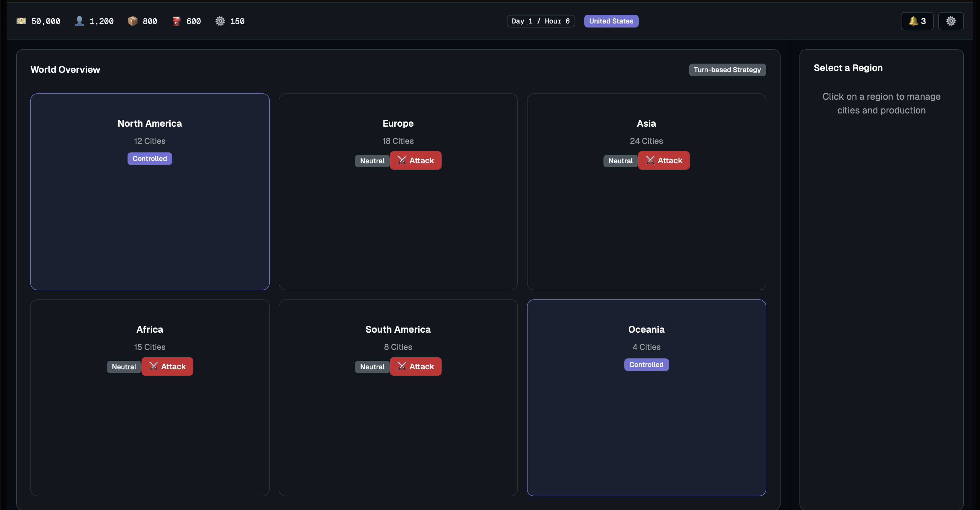Click Asia's Neutral status badge
This screenshot has height=510, width=980.
620,161
